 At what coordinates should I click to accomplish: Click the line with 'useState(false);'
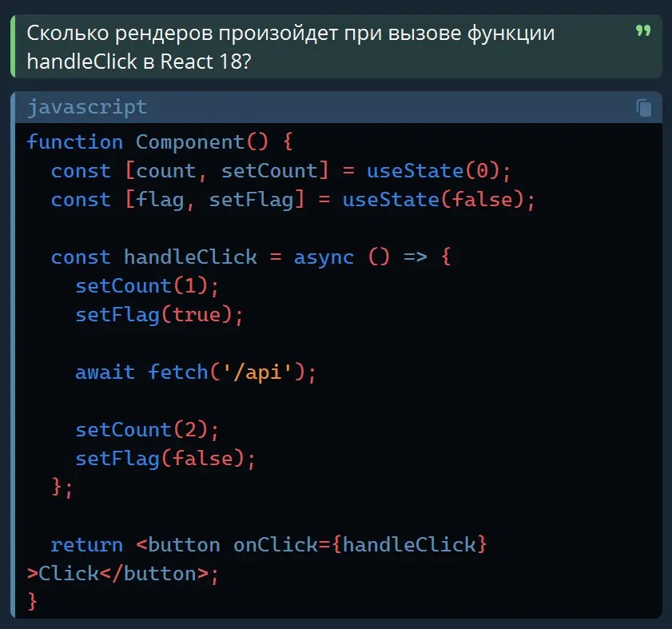point(293,200)
